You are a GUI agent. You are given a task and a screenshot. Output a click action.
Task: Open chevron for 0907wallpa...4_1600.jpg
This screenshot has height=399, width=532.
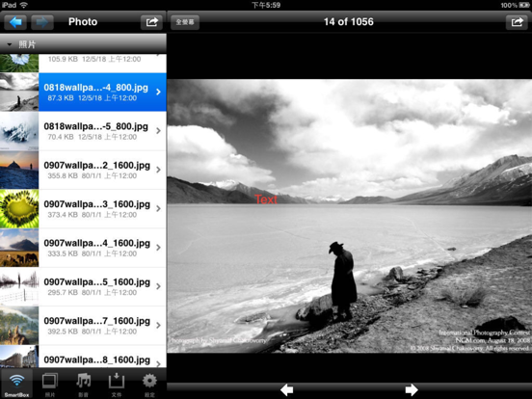click(158, 248)
